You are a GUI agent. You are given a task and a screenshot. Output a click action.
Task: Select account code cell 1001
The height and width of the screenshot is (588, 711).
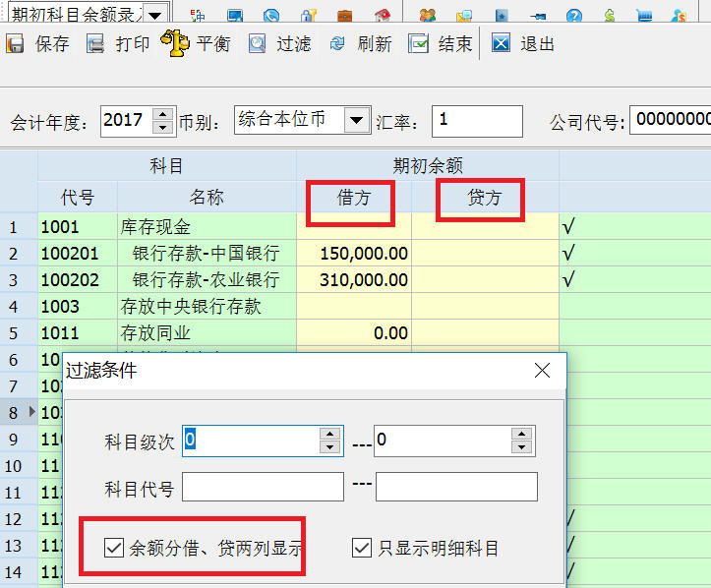78,227
